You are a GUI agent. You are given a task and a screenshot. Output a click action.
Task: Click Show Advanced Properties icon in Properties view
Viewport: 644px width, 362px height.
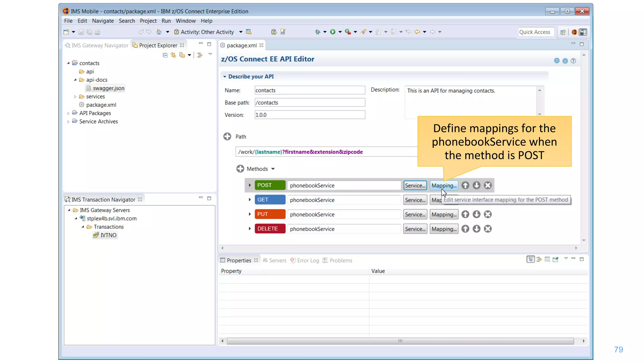point(539,259)
